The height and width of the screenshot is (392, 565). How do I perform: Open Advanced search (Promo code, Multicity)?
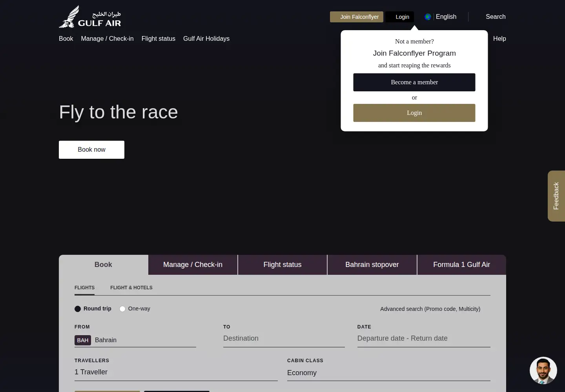click(430, 309)
